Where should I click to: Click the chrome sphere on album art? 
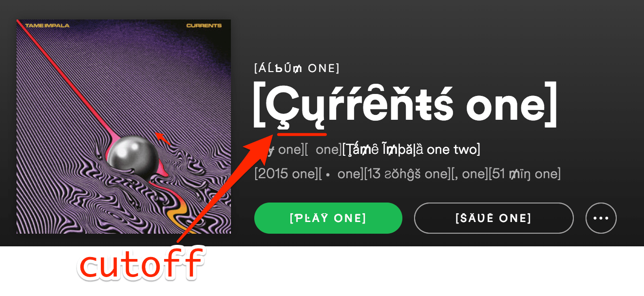coord(133,156)
